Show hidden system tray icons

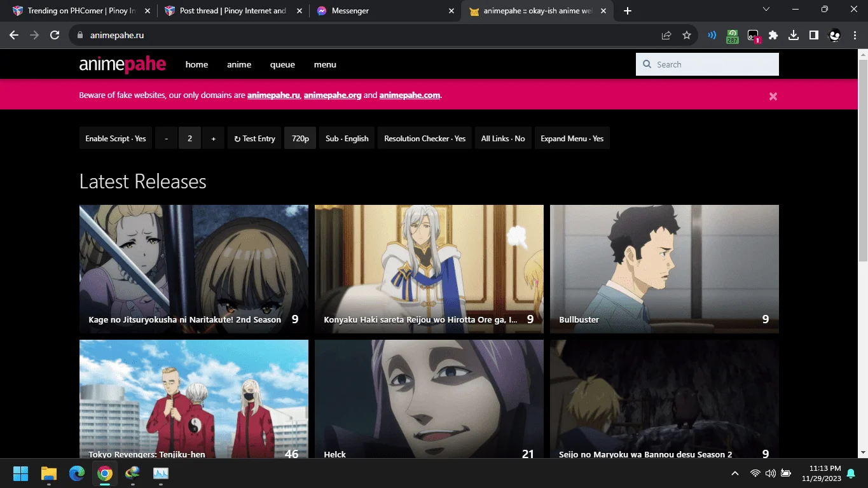(x=735, y=473)
